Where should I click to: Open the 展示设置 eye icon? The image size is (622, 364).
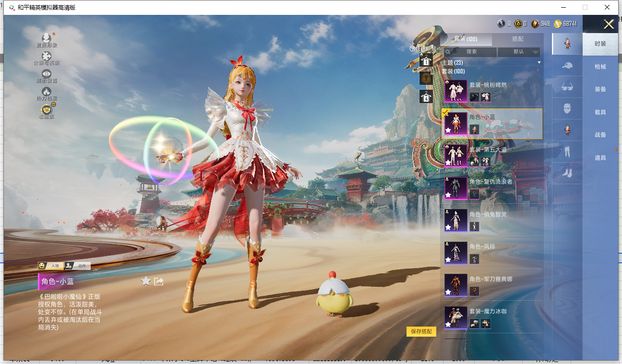coord(47,74)
